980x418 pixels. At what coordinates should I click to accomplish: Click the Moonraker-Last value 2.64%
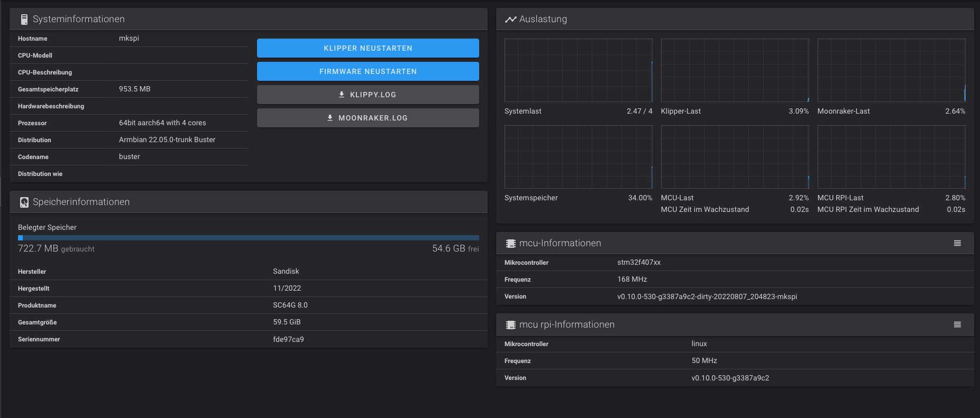pos(955,111)
